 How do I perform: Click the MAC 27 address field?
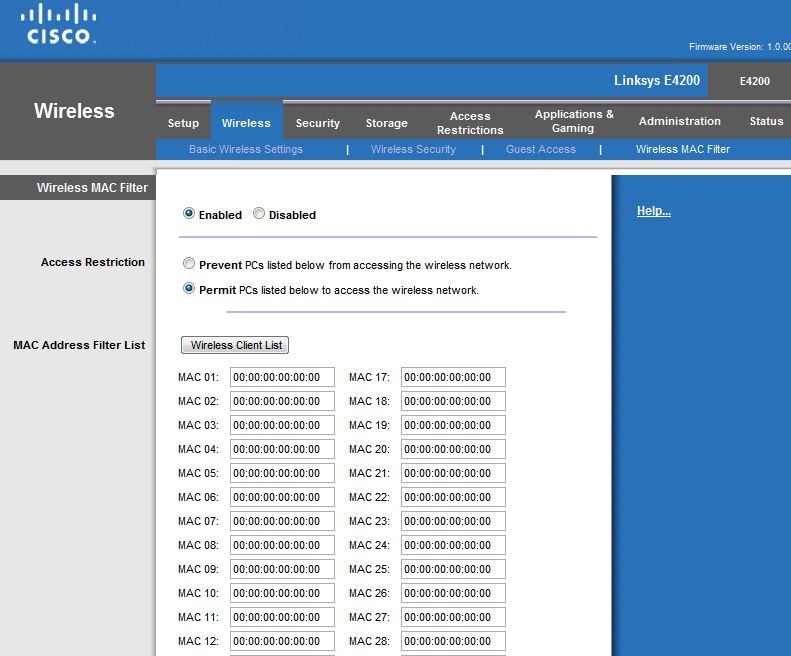pos(454,617)
